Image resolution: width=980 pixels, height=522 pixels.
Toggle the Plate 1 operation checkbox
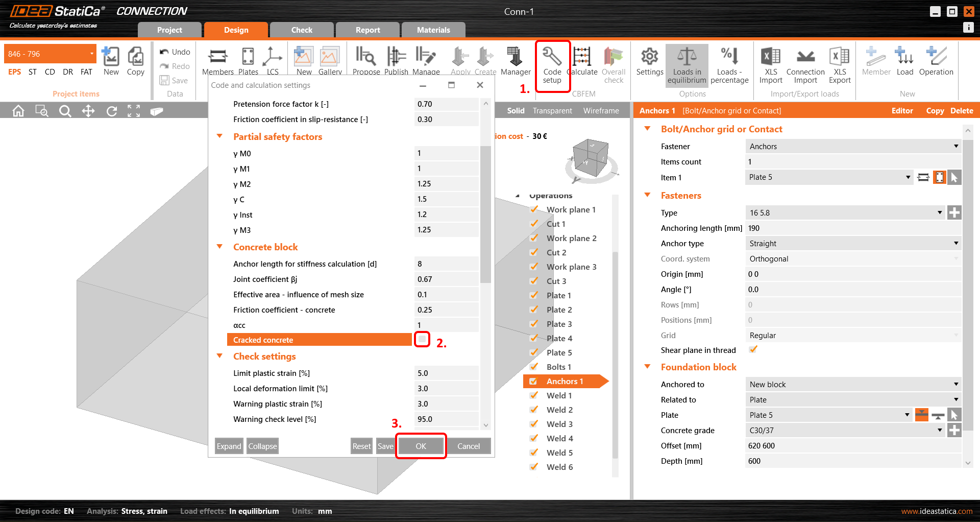tap(533, 295)
